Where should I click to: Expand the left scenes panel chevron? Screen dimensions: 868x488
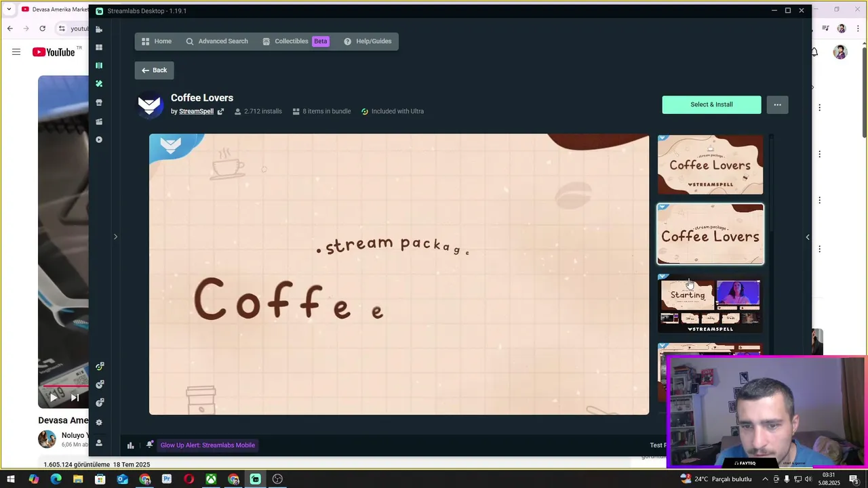[x=115, y=237]
